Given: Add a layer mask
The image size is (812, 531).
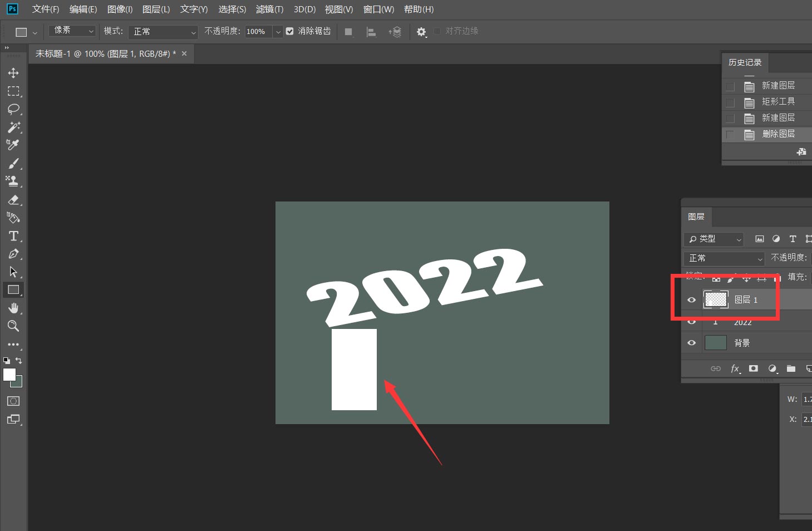Looking at the screenshot, I should coord(754,368).
